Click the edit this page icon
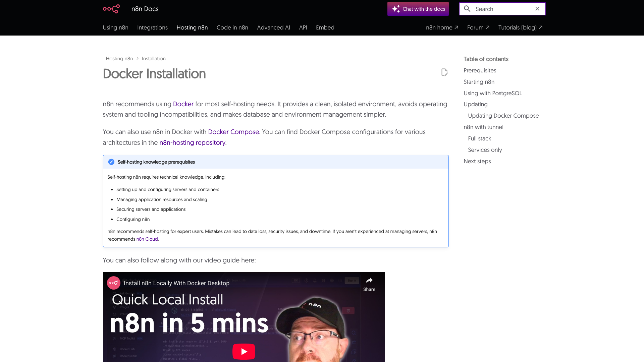 pyautogui.click(x=444, y=72)
